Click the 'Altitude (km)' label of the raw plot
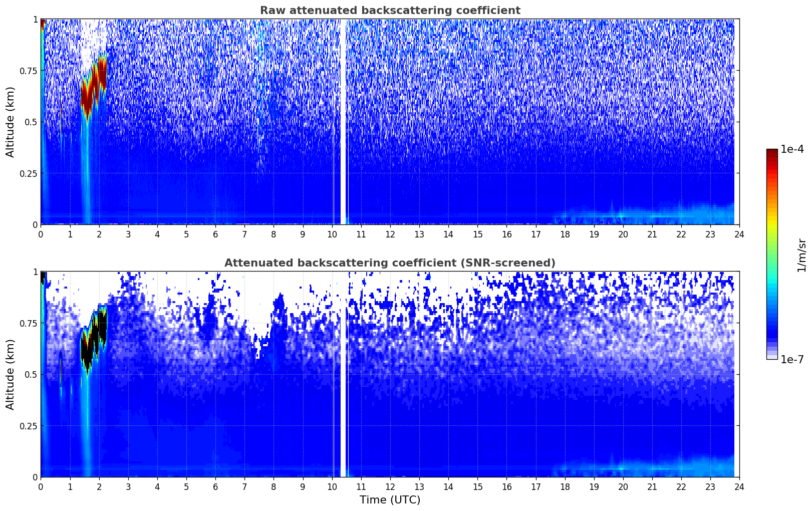The image size is (812, 511). (x=11, y=122)
